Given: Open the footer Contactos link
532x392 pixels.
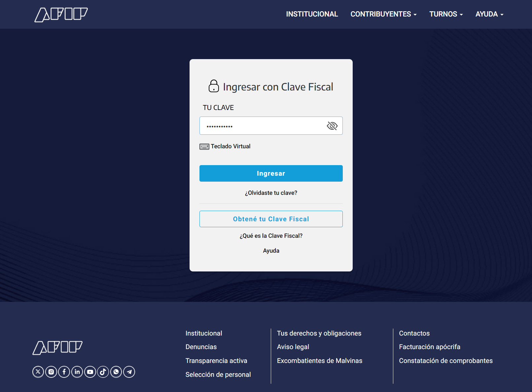Looking at the screenshot, I should [x=414, y=333].
